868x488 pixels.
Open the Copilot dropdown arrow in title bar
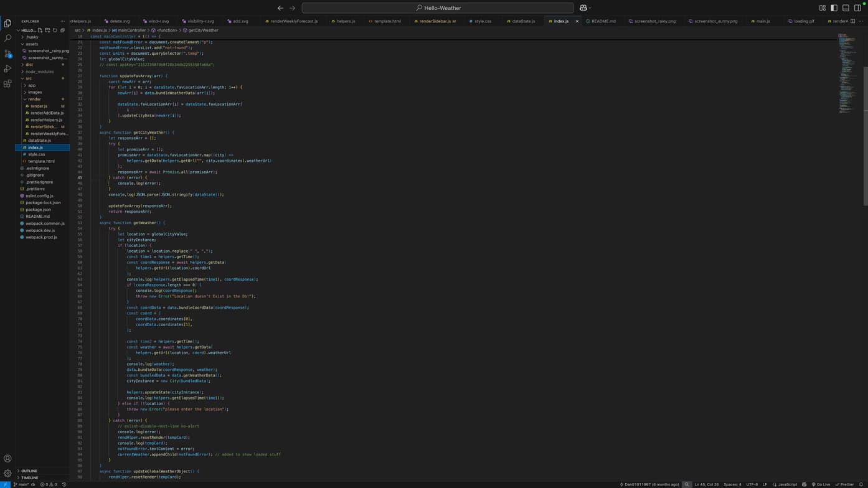(590, 8)
